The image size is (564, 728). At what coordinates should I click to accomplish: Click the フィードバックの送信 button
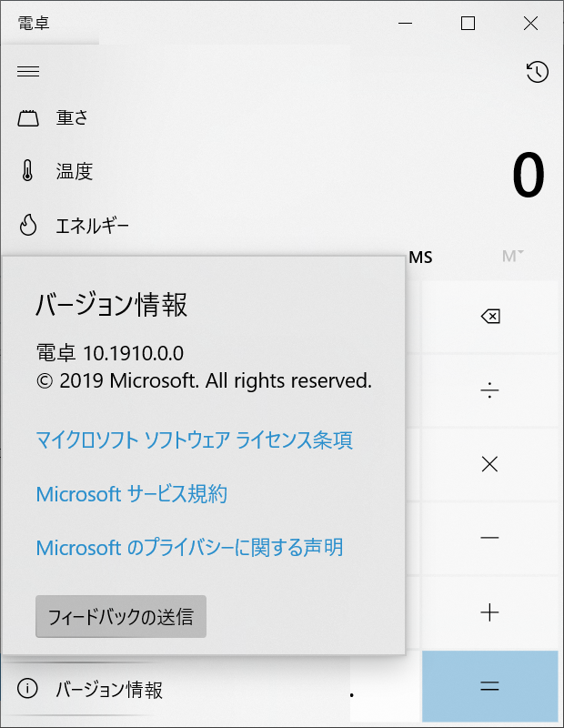121,617
